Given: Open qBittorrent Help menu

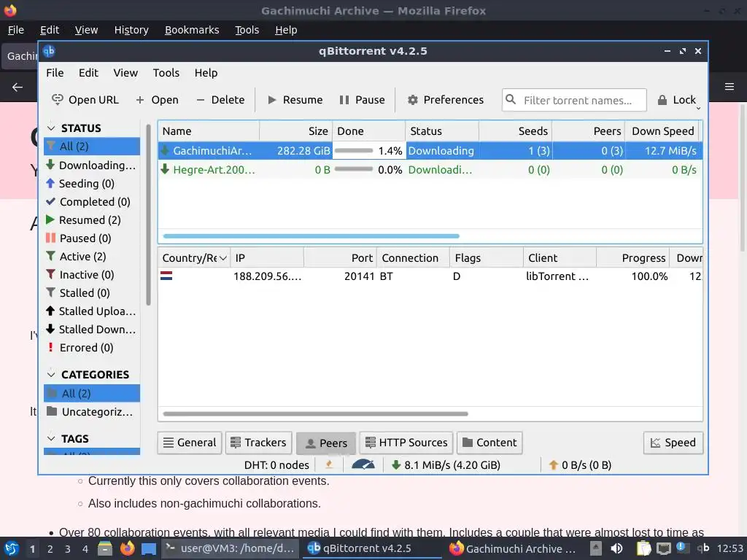Looking at the screenshot, I should [x=206, y=73].
